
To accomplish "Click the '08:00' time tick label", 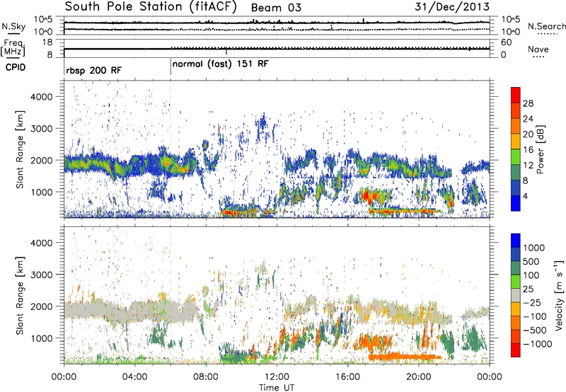I will click(x=206, y=377).
